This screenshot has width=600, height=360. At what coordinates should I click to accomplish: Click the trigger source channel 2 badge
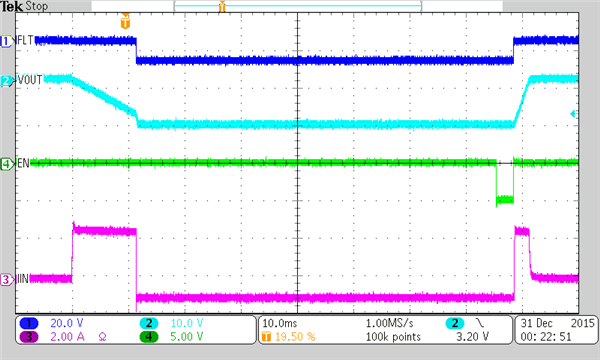455,324
